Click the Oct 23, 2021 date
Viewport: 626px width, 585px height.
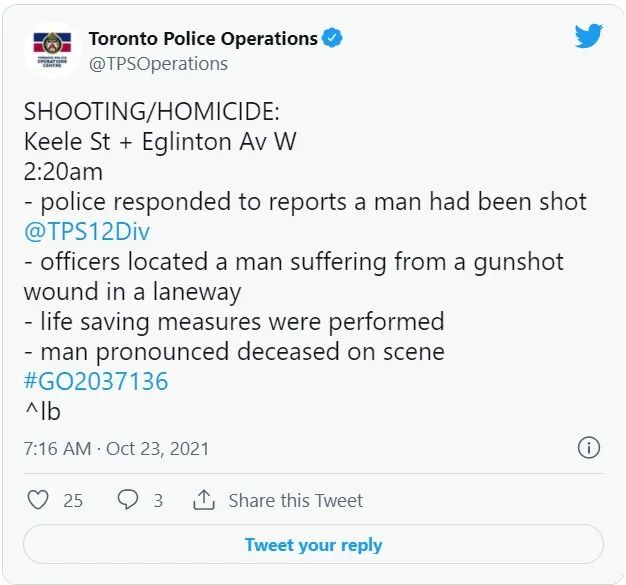[x=157, y=448]
